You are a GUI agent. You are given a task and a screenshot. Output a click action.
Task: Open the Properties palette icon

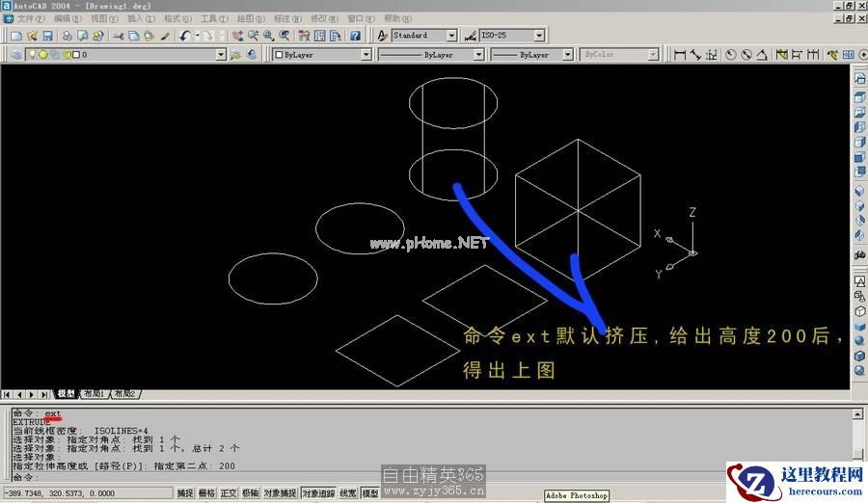(304, 36)
